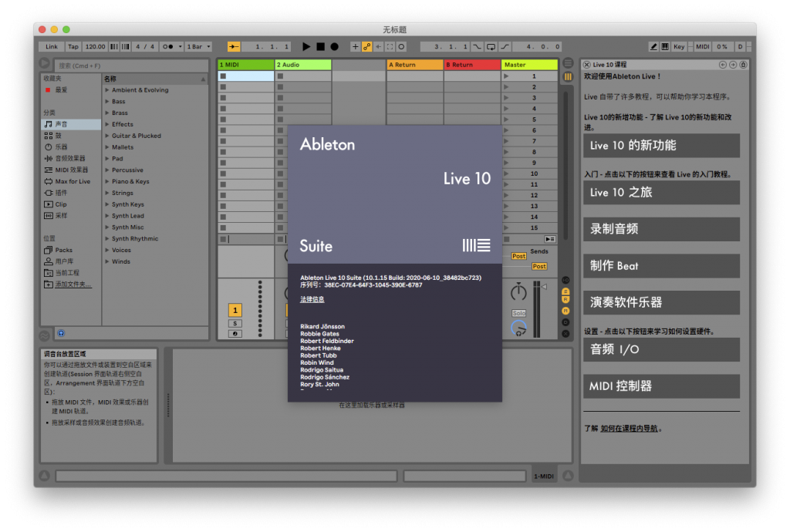This screenshot has width=790, height=532.
Task: Open the Clip category in browser
Action: pos(70,204)
